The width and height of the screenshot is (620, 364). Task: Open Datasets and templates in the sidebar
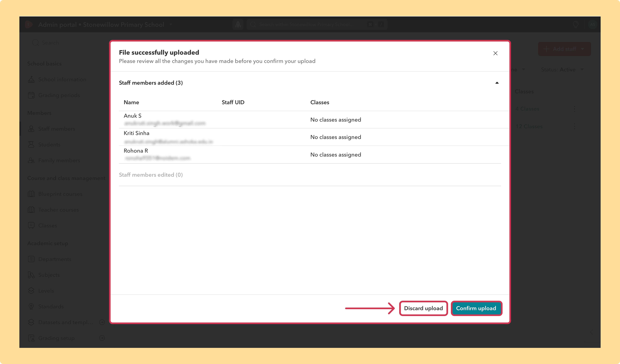click(66, 322)
